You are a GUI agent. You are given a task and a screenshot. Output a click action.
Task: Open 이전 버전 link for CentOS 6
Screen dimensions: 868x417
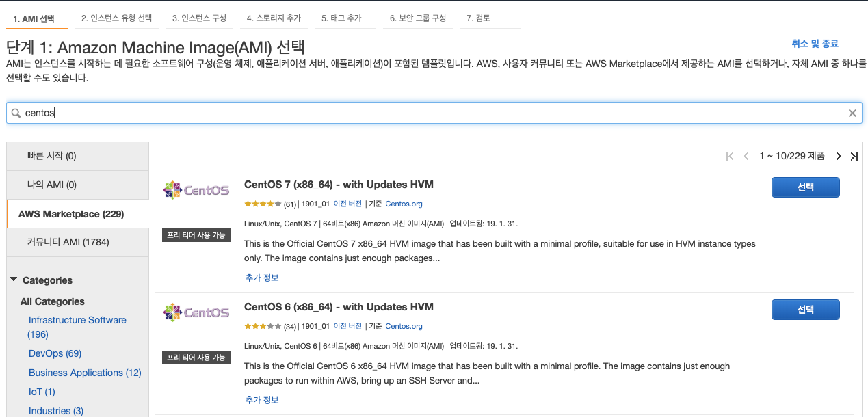point(347,326)
